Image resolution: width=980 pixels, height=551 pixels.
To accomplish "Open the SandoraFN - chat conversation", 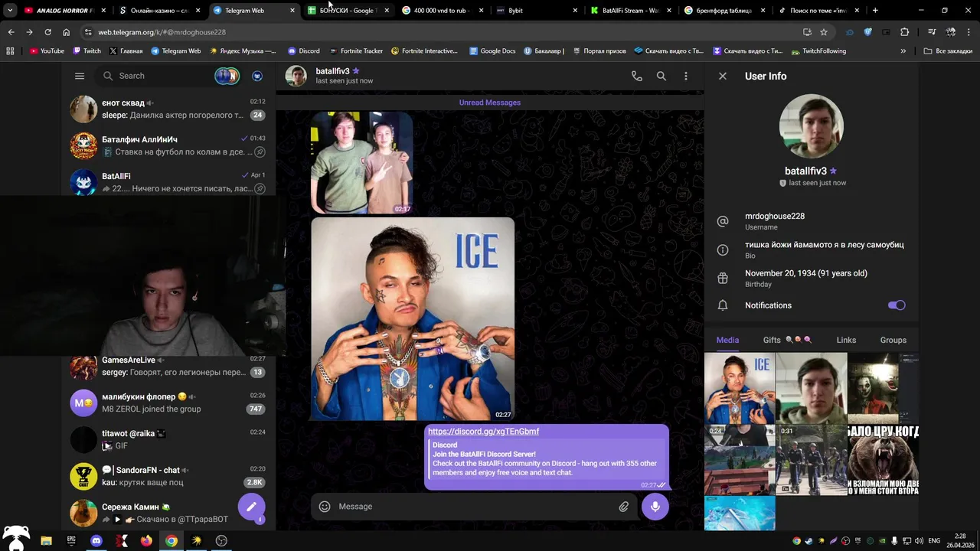I will point(168,476).
